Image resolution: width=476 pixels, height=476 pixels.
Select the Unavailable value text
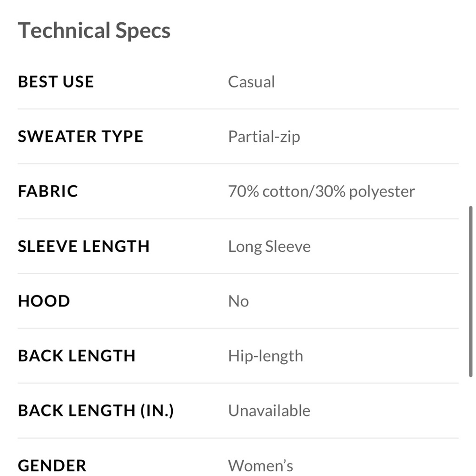point(269,410)
